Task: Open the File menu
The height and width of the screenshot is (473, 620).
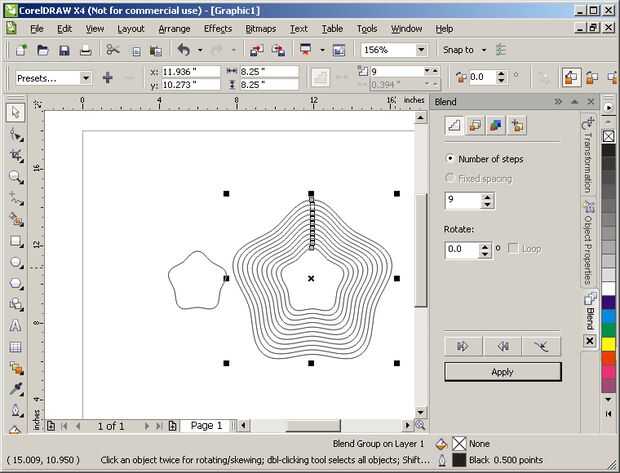Action: [37, 29]
